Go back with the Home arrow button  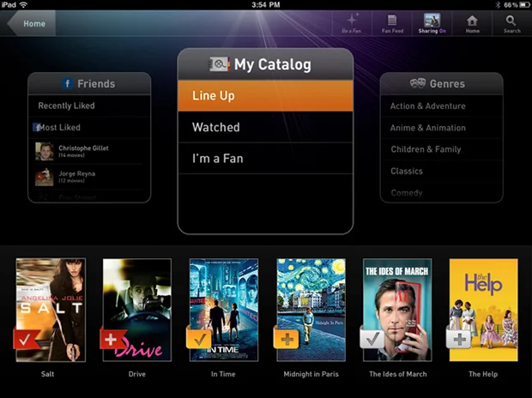tap(31, 23)
